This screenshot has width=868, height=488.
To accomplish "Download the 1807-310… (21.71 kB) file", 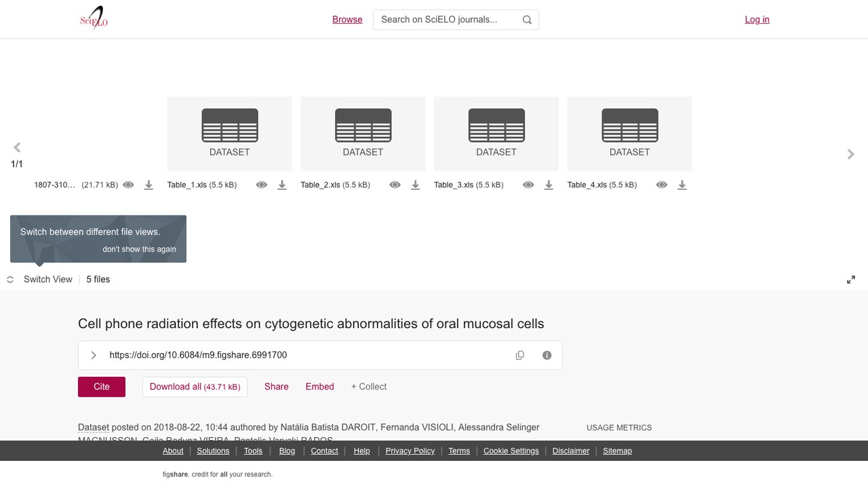I will pyautogui.click(x=149, y=185).
